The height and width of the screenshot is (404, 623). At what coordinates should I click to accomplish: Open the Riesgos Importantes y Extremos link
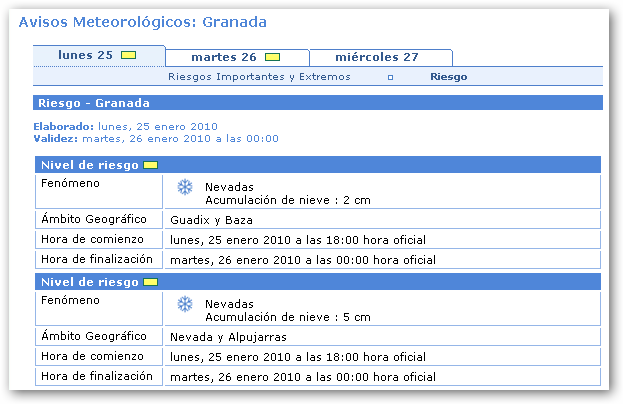259,77
